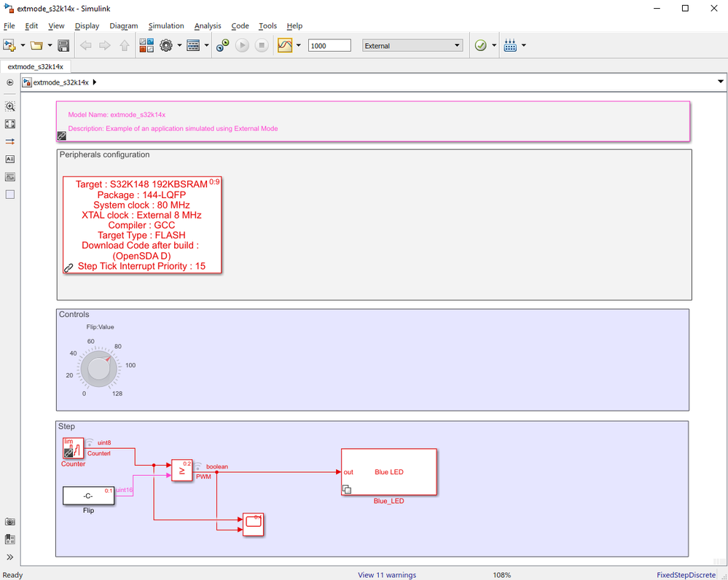Select the Blue LED subsystem block

pyautogui.click(x=389, y=472)
